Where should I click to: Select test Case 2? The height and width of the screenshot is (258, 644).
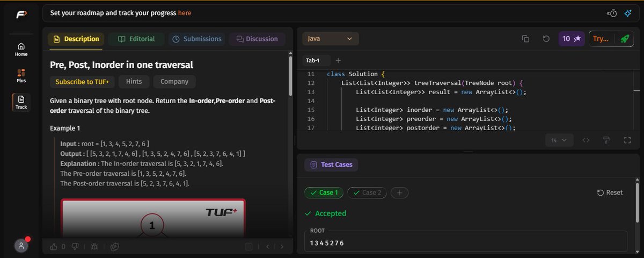click(x=367, y=192)
